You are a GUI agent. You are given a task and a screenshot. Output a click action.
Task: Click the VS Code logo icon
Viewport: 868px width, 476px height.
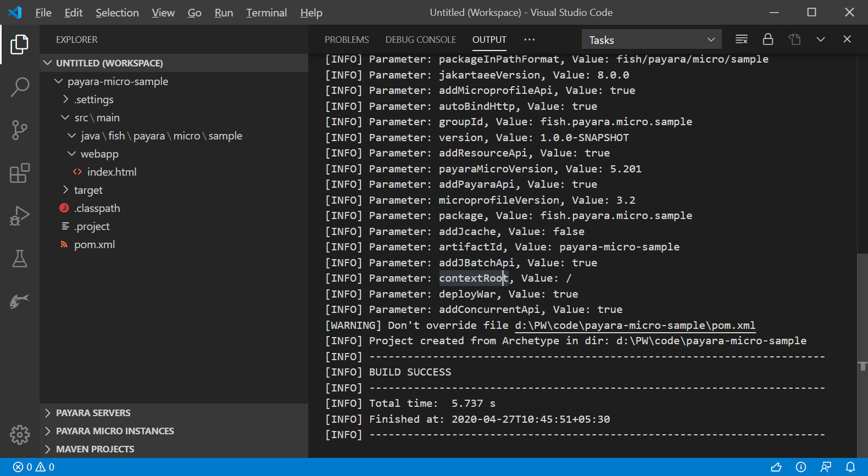click(15, 12)
